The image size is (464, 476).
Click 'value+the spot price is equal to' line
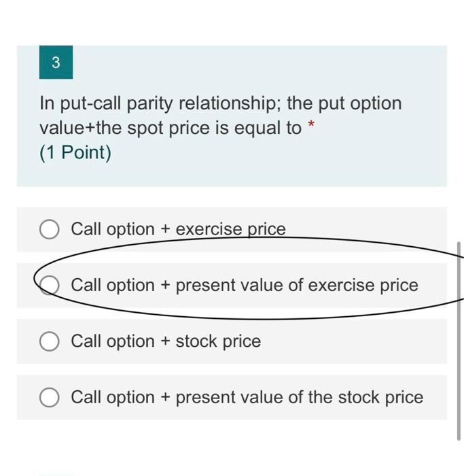tap(170, 128)
